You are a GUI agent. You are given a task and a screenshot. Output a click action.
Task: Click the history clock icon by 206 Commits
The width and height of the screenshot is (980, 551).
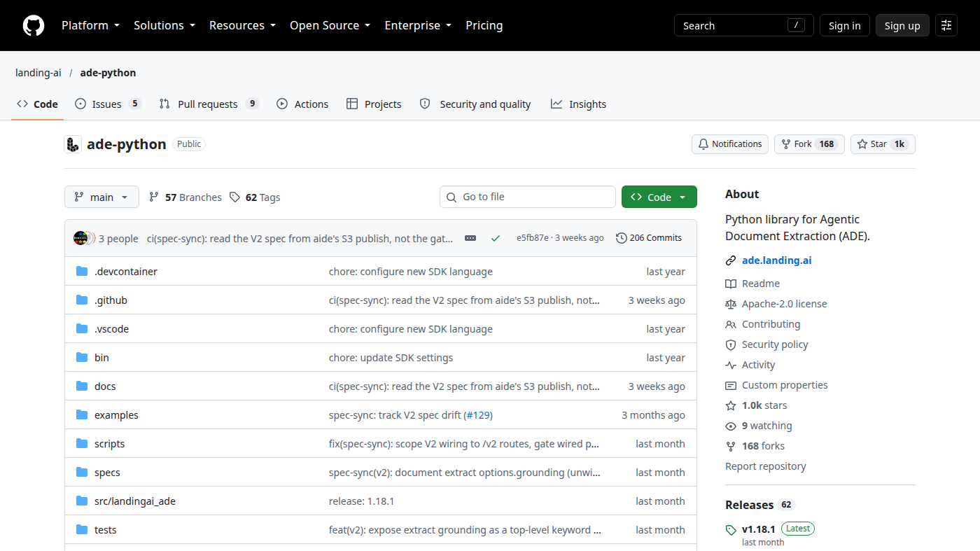tap(622, 238)
